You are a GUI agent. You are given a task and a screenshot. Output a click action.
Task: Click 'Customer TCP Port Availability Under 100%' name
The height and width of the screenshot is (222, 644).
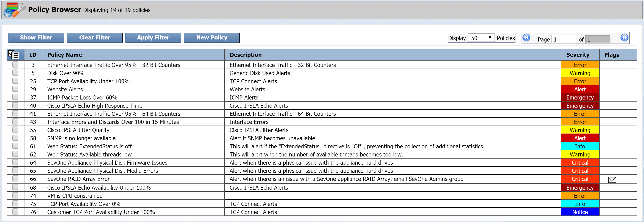pyautogui.click(x=101, y=212)
